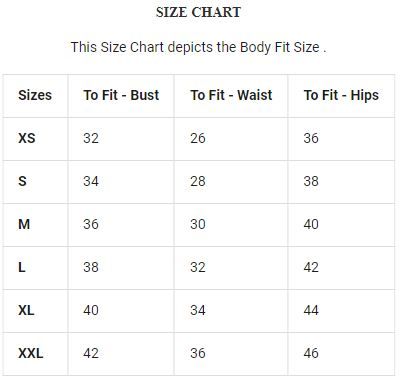Click the XS waist value 26

(x=198, y=138)
